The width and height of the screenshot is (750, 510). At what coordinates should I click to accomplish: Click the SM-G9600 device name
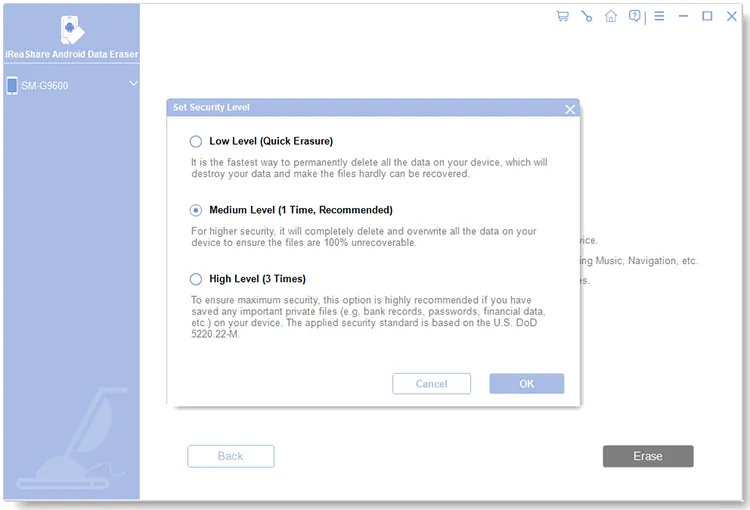[x=44, y=86]
